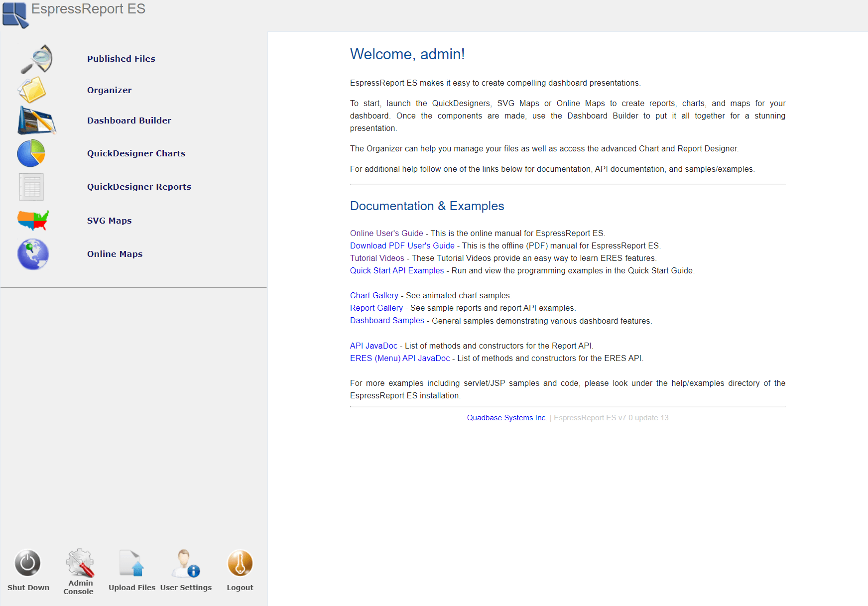Click the Upload Files text label
This screenshot has height=606, width=868.
tap(132, 588)
